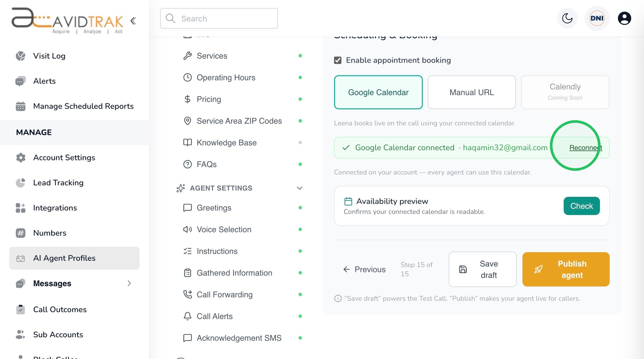Click the AvidTrak logo
The width and height of the screenshot is (644, 359).
pyautogui.click(x=67, y=21)
